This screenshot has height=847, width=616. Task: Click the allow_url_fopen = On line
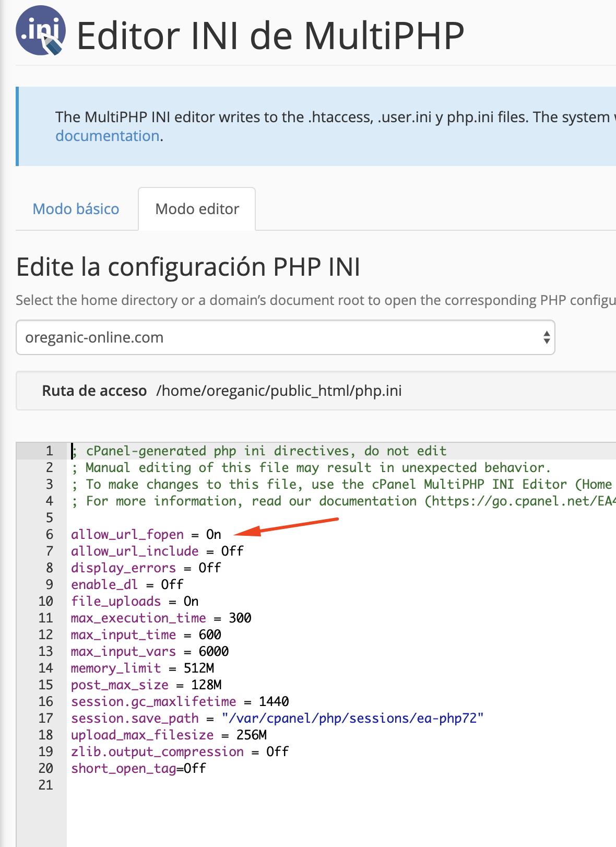click(x=146, y=534)
